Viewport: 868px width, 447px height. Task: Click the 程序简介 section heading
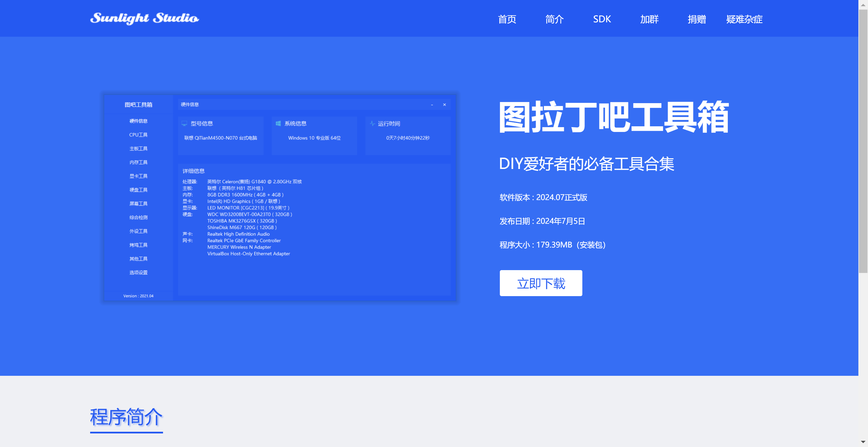point(126,417)
